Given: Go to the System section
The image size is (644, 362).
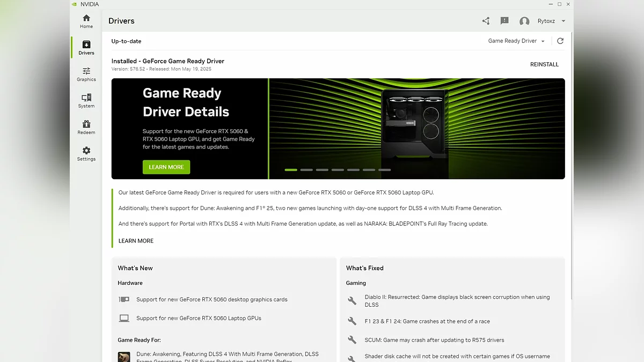Looking at the screenshot, I should tap(86, 100).
